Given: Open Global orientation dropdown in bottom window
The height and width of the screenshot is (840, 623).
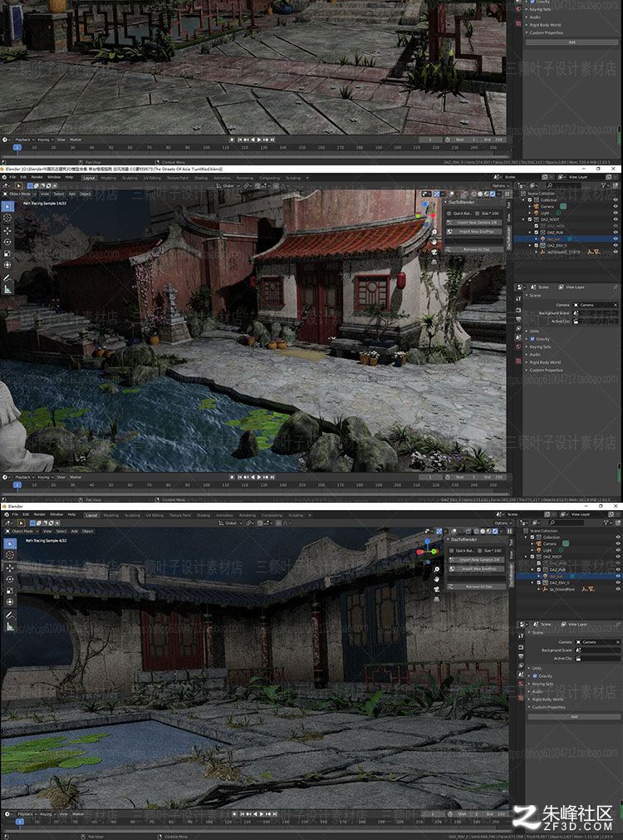Looking at the screenshot, I should (x=230, y=523).
